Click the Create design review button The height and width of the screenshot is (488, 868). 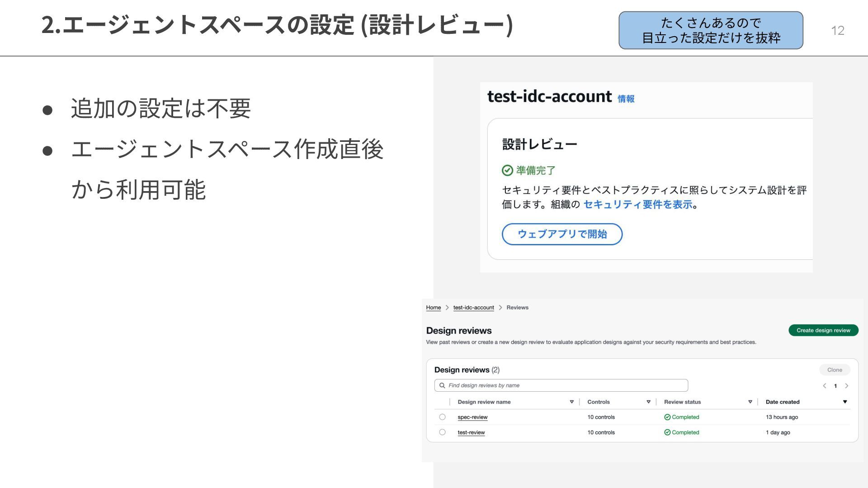823,330
